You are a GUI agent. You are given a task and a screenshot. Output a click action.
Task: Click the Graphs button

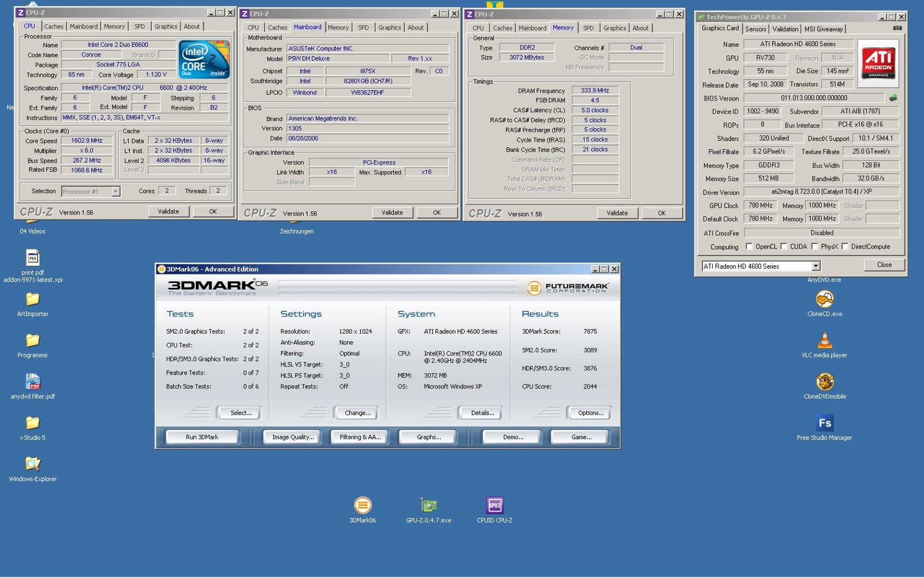(x=429, y=437)
